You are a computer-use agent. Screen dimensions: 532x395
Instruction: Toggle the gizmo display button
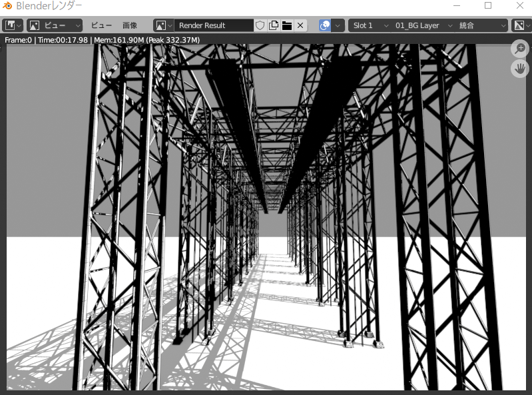tap(325, 25)
